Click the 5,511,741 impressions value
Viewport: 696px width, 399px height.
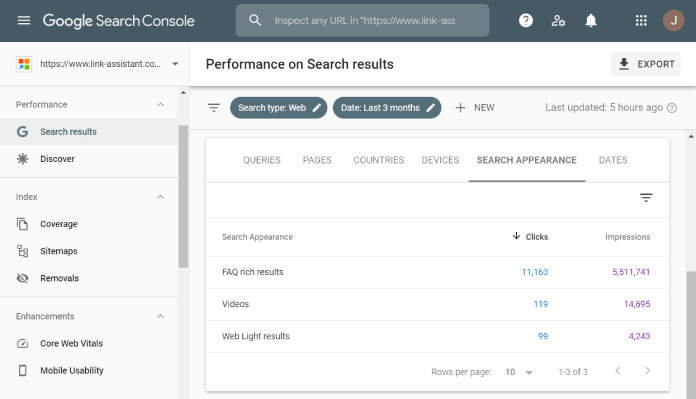pos(631,272)
